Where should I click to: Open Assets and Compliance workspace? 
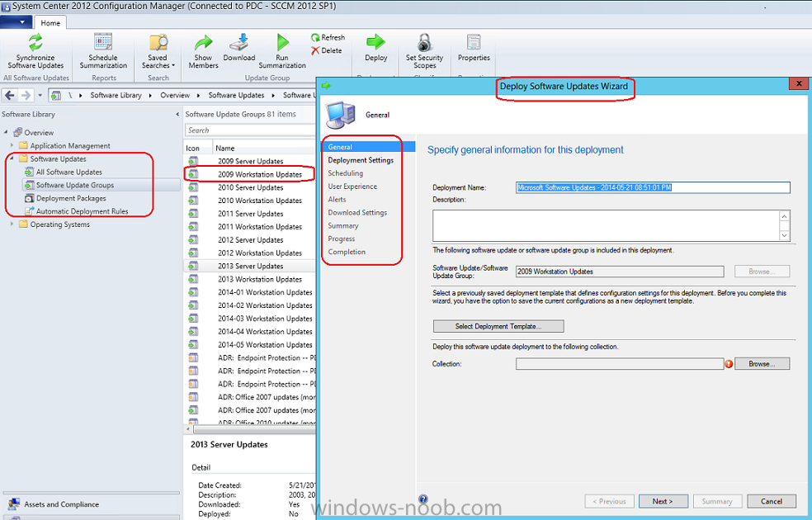tap(61, 504)
